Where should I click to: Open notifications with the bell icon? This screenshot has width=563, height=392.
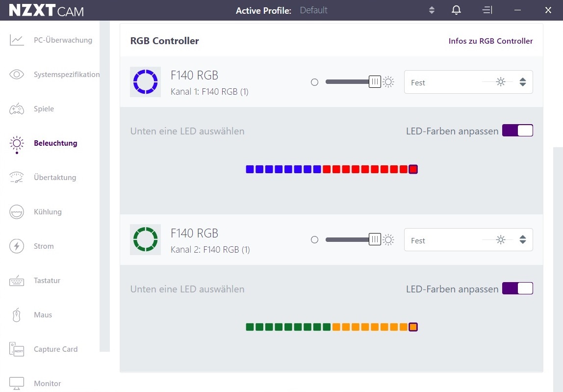click(x=457, y=10)
